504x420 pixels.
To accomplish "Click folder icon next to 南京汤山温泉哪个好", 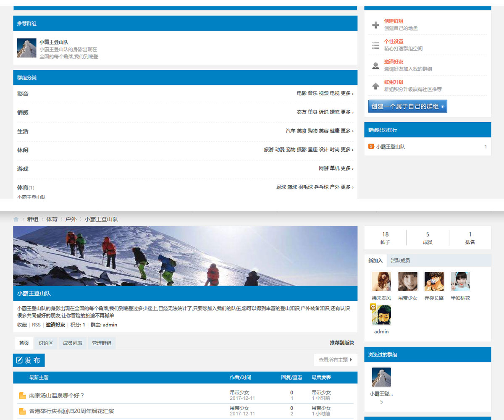I will (22, 396).
